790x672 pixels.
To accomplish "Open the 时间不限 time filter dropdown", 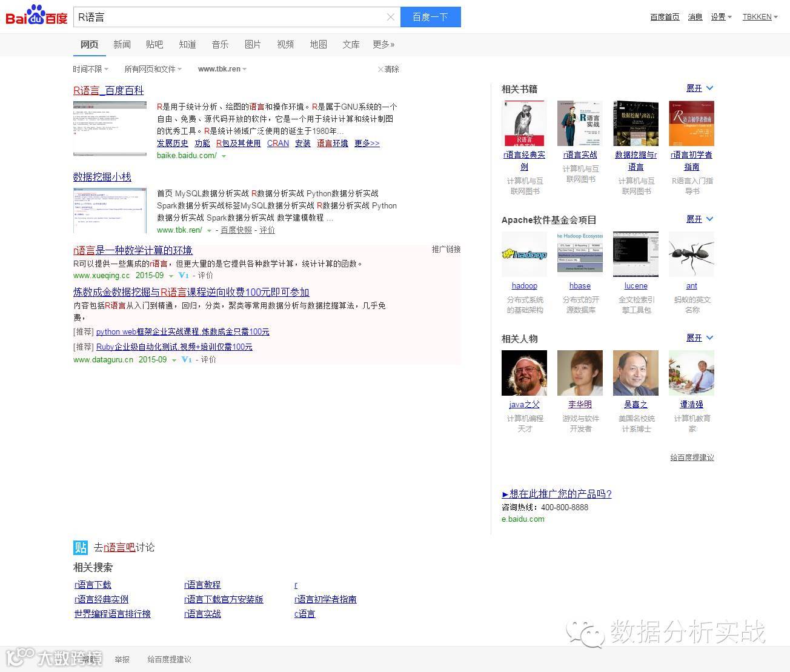I will click(91, 69).
